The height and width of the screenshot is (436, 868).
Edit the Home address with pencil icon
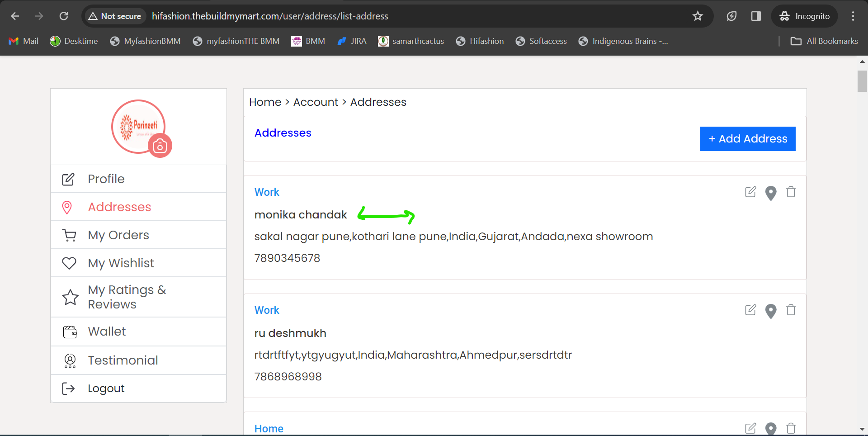click(750, 428)
